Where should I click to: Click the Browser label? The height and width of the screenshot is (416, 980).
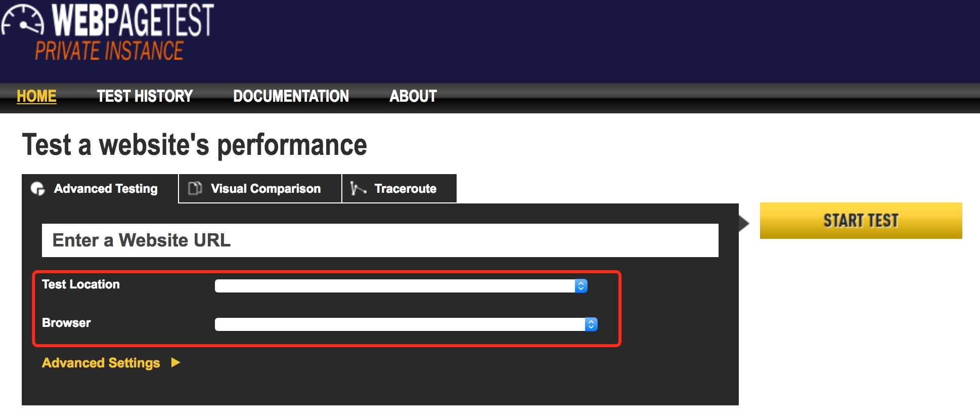pyautogui.click(x=66, y=323)
